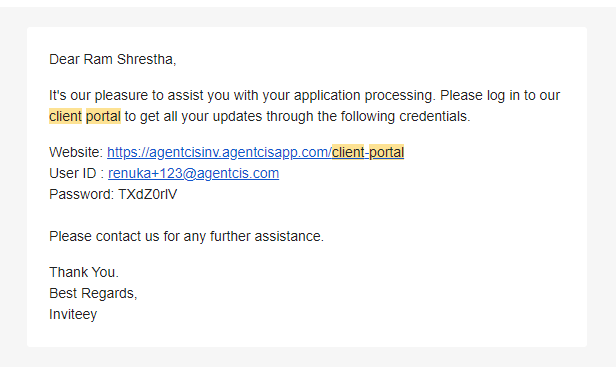Click the 'Dear Ram Shrestha,' greeting line
This screenshot has height=367, width=616.
(x=113, y=59)
